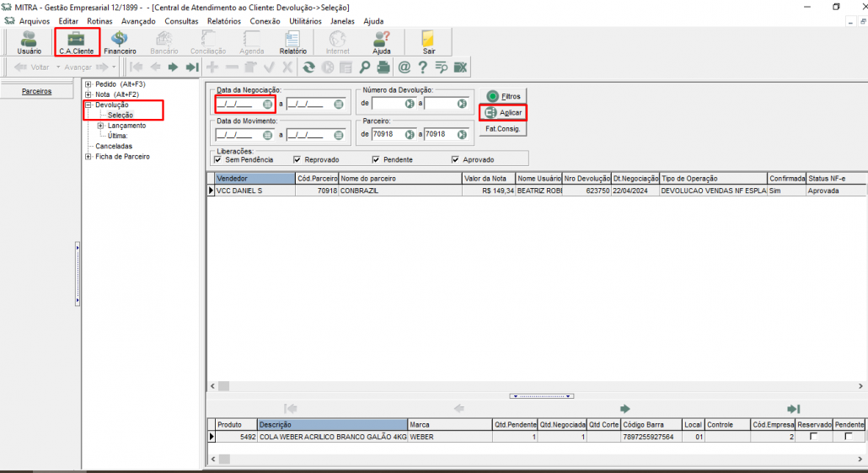This screenshot has width=868, height=473.
Task: Open the Relatórios menu
Action: click(x=223, y=21)
